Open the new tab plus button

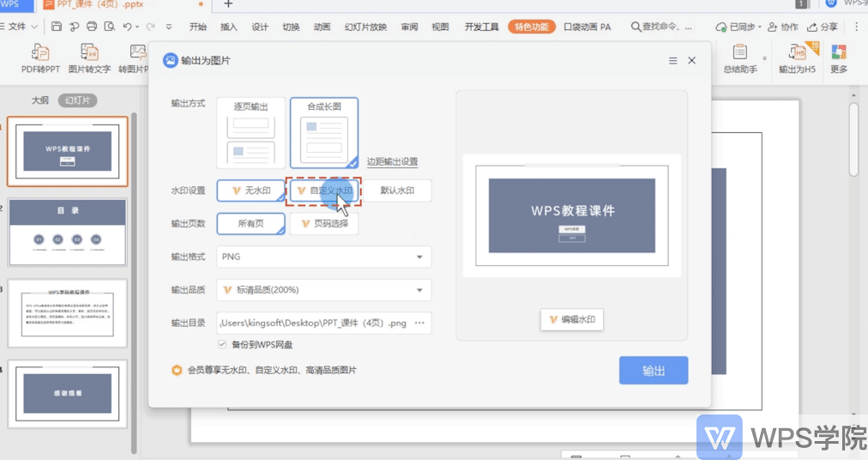point(228,4)
